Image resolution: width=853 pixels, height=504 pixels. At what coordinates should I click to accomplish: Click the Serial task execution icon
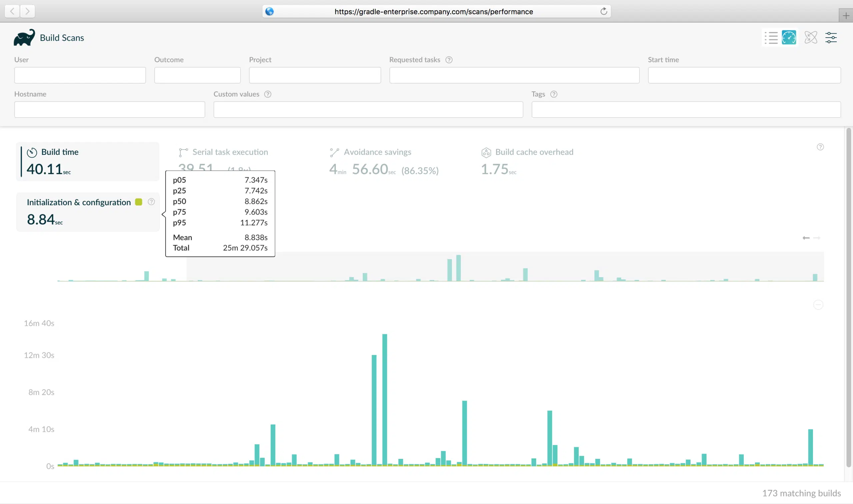(x=183, y=153)
